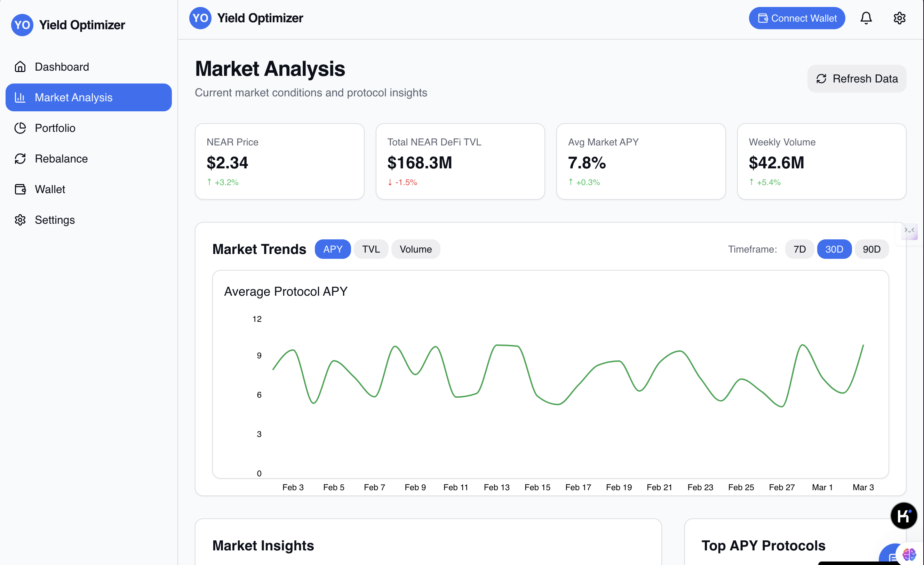This screenshot has height=565, width=924.
Task: Switch timeframe to 90D
Action: [871, 249]
